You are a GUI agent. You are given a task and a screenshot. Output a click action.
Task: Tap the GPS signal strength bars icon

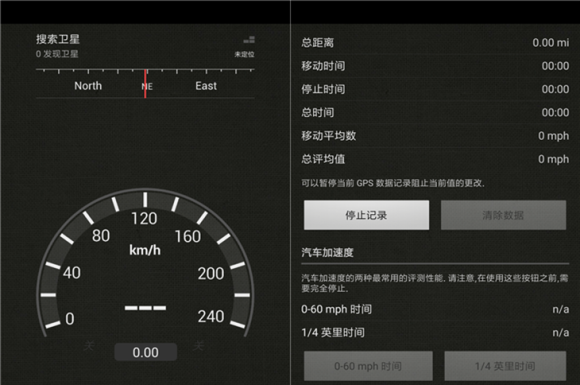[x=249, y=40]
